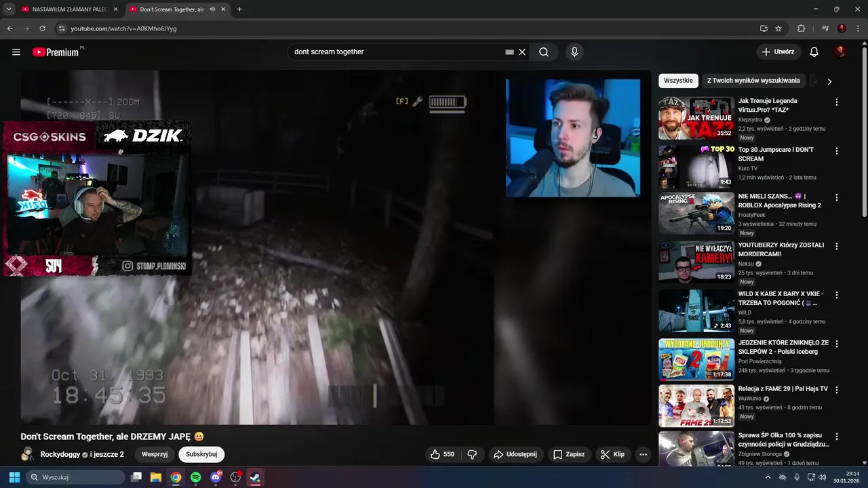Screen dimensions: 868x488
Task: Open YouTube notifications bell
Action: pos(814,52)
